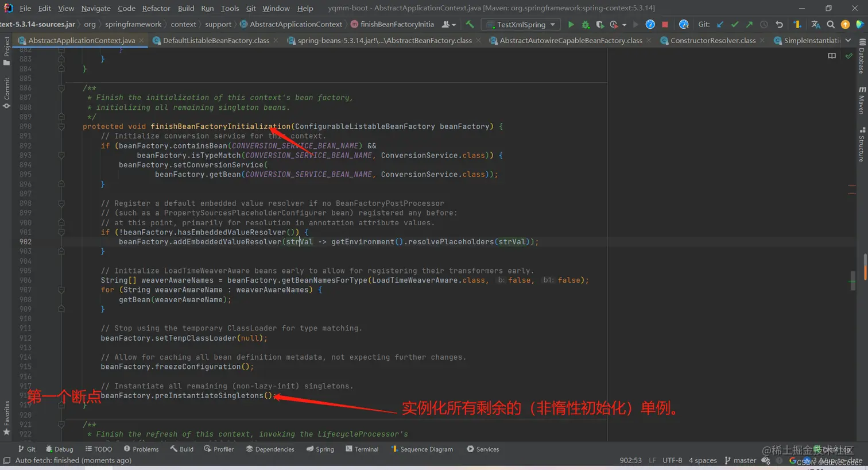The width and height of the screenshot is (868, 470).
Task: Toggle the Database tool window
Action: (862, 56)
